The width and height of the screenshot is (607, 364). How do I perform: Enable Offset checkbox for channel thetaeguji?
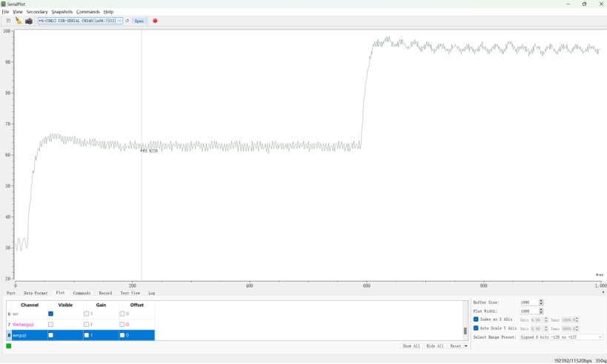(122, 324)
